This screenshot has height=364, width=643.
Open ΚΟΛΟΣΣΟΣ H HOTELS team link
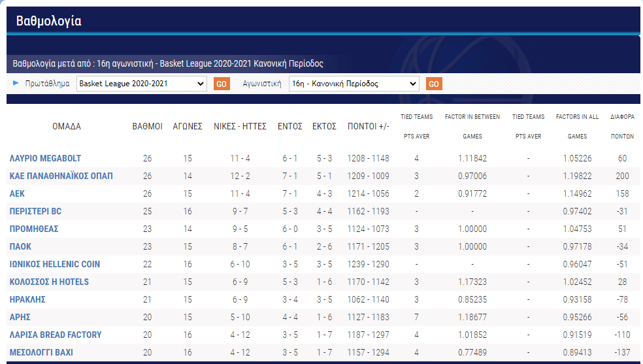pyautogui.click(x=50, y=282)
